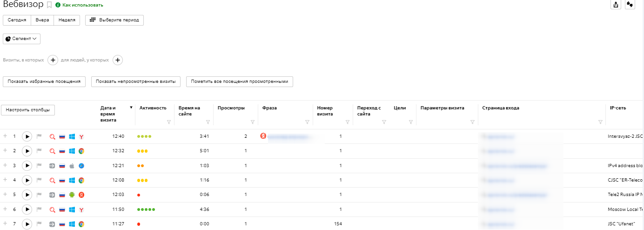
Task: Click the bookmark icon next to Вебвизор title
Action: click(49, 5)
